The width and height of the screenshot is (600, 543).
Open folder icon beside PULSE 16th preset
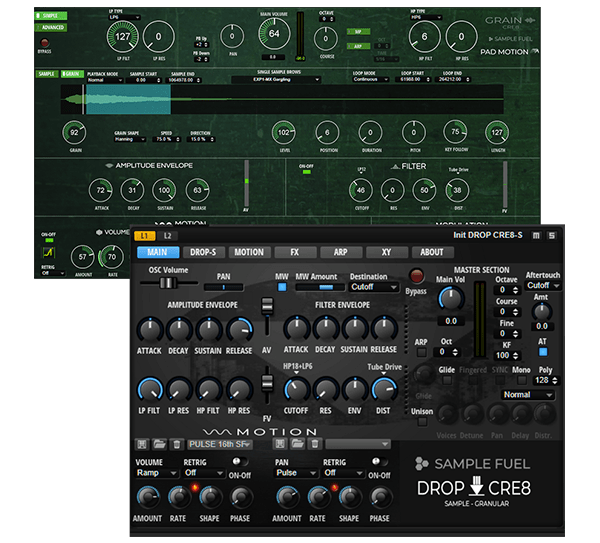click(x=159, y=444)
